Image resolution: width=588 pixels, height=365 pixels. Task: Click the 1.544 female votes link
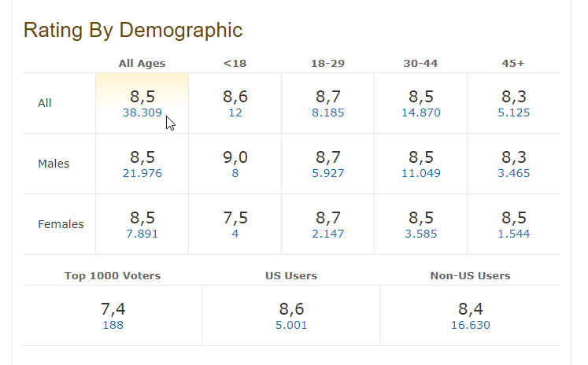coord(513,234)
